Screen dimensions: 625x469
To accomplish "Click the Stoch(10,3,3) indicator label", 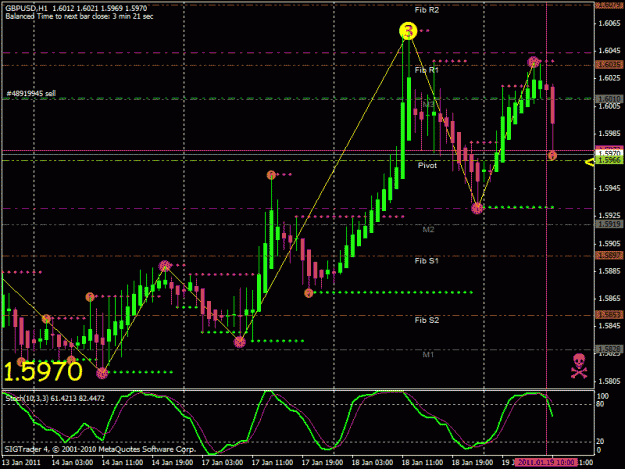I will pos(55,398).
